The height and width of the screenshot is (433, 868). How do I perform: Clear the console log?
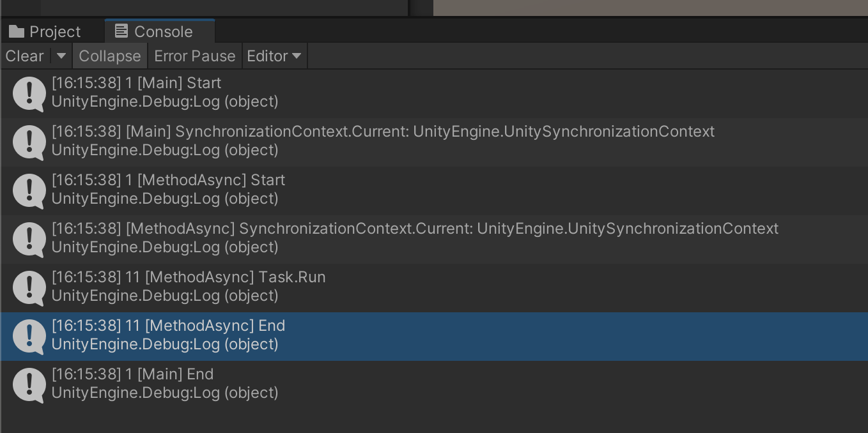(x=25, y=56)
